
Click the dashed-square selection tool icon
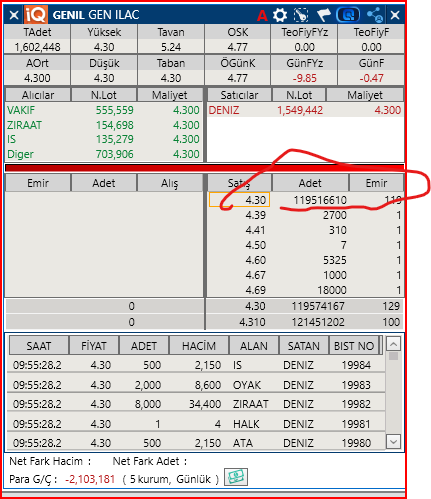click(x=301, y=15)
